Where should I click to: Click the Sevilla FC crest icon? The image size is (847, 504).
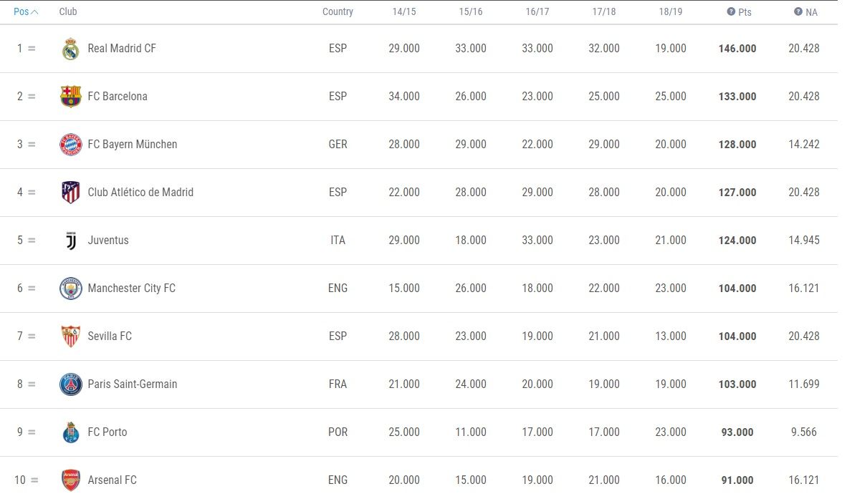point(71,336)
